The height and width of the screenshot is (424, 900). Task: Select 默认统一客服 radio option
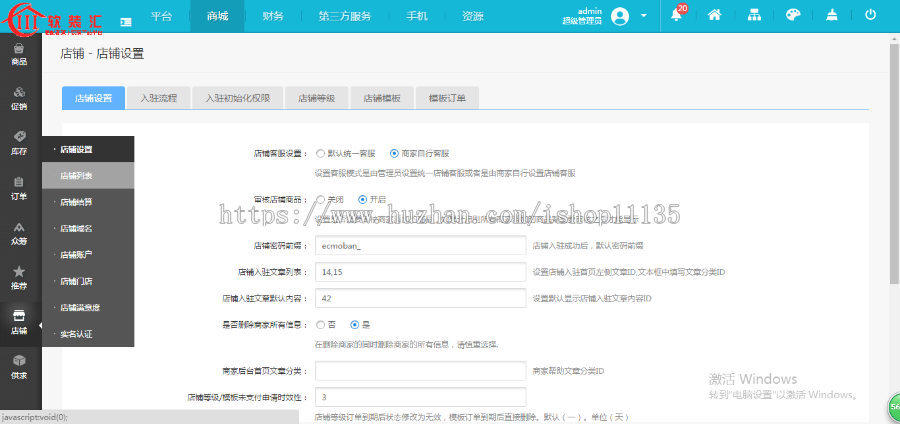[320, 154]
